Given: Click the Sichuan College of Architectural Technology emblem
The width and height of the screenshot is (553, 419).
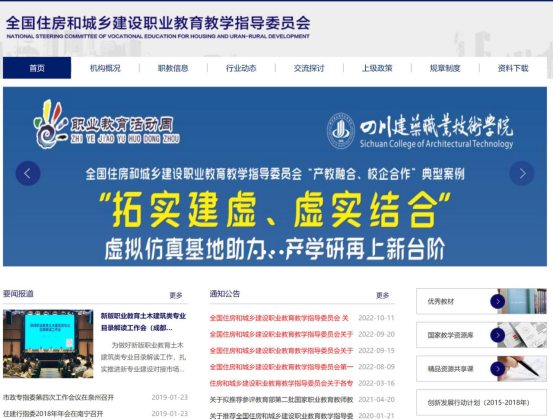Looking at the screenshot, I should pos(340,130).
